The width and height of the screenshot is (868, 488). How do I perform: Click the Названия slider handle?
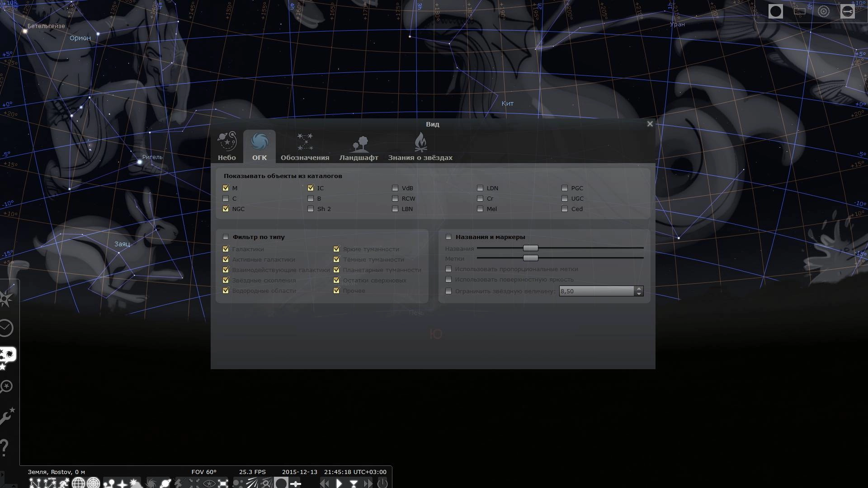click(x=531, y=248)
